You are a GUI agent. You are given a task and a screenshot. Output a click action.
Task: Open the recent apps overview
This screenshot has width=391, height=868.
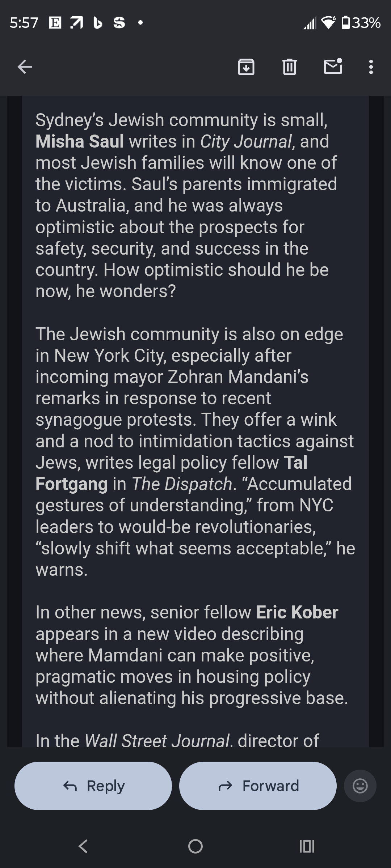(x=307, y=846)
